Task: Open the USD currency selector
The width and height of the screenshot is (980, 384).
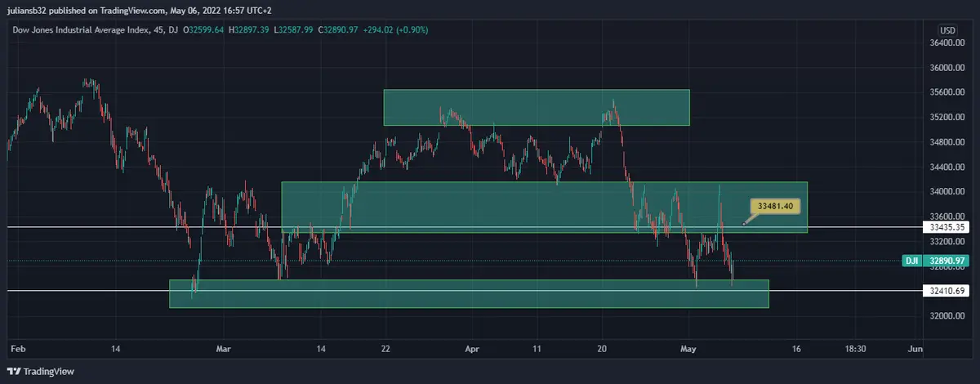Action: (947, 30)
